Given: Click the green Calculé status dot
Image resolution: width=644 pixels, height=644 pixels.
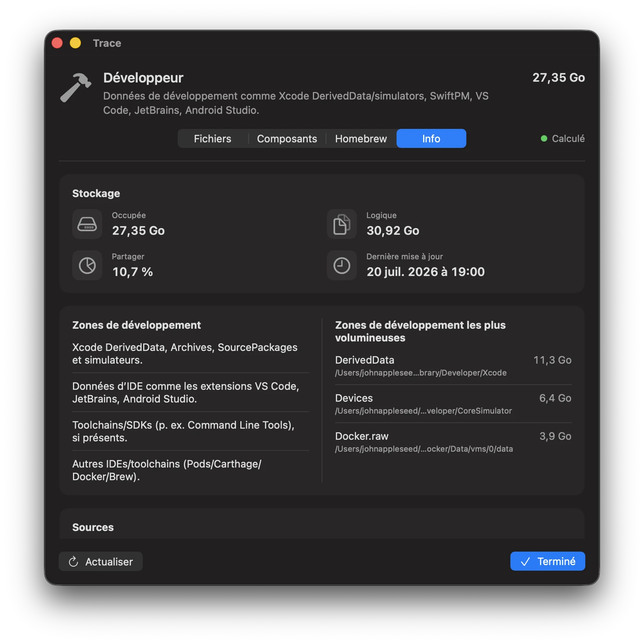Looking at the screenshot, I should click(544, 138).
